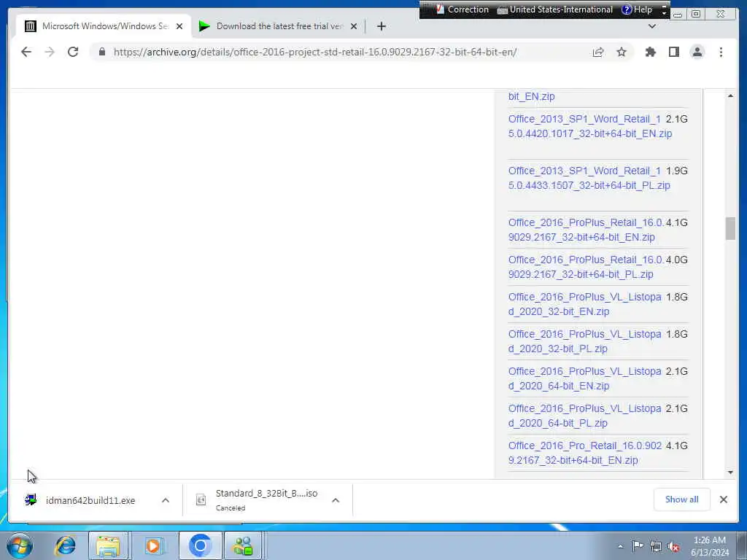Close the Microsoft Windows/Windows Server tab

point(179,26)
